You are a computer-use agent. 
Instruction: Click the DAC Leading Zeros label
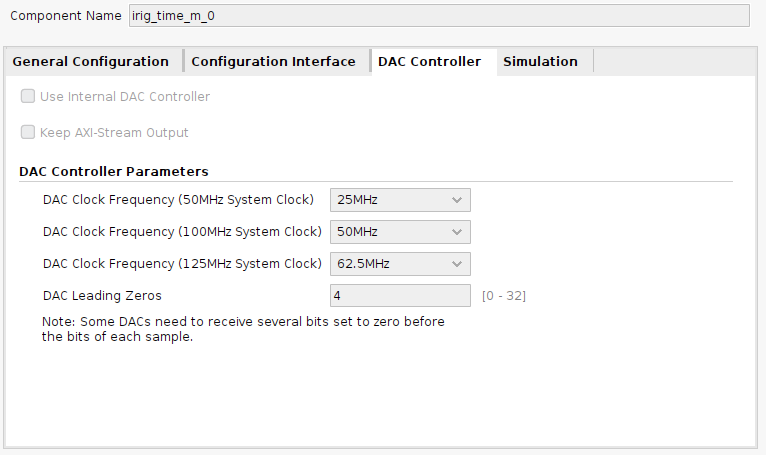point(102,296)
